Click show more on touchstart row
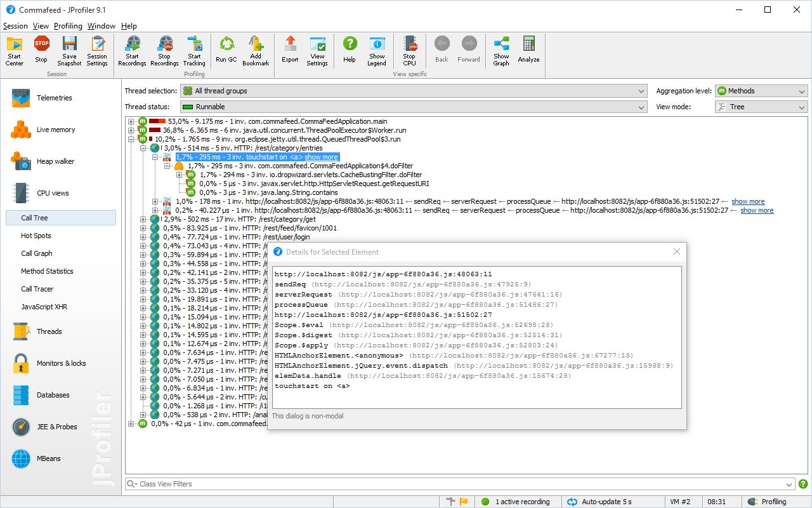Image resolution: width=812 pixels, height=508 pixels. 321,157
